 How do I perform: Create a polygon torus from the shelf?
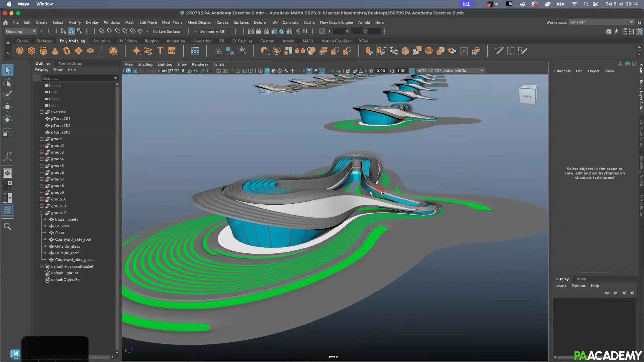[67, 51]
